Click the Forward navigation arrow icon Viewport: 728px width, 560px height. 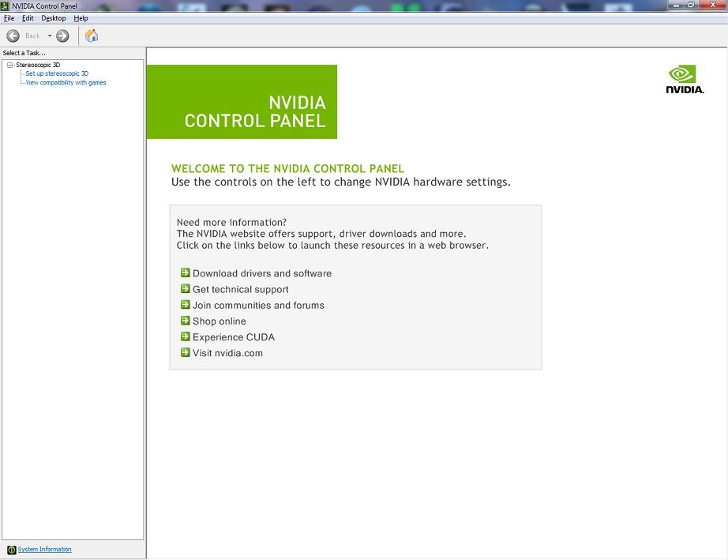[x=62, y=36]
